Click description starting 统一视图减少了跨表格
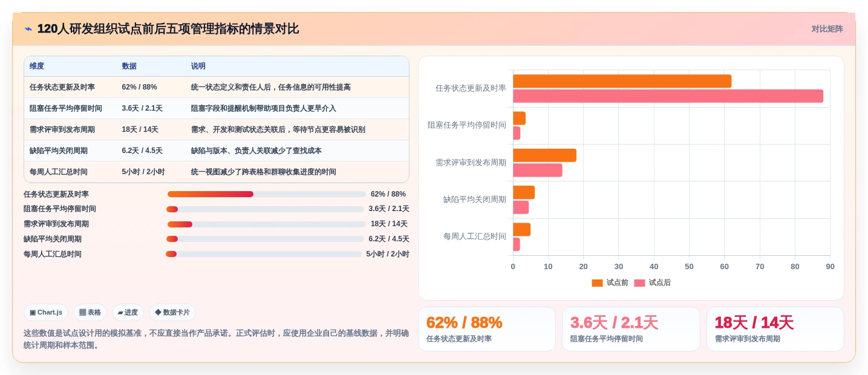This screenshot has height=375, width=868. (263, 172)
